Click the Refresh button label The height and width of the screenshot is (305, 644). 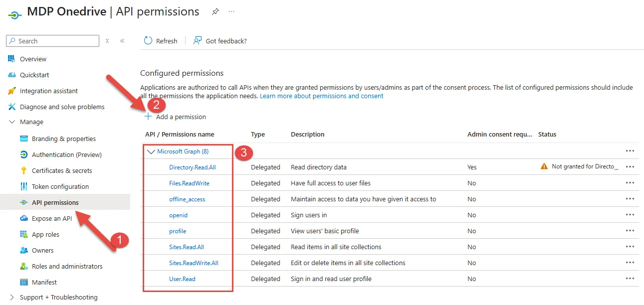point(167,41)
